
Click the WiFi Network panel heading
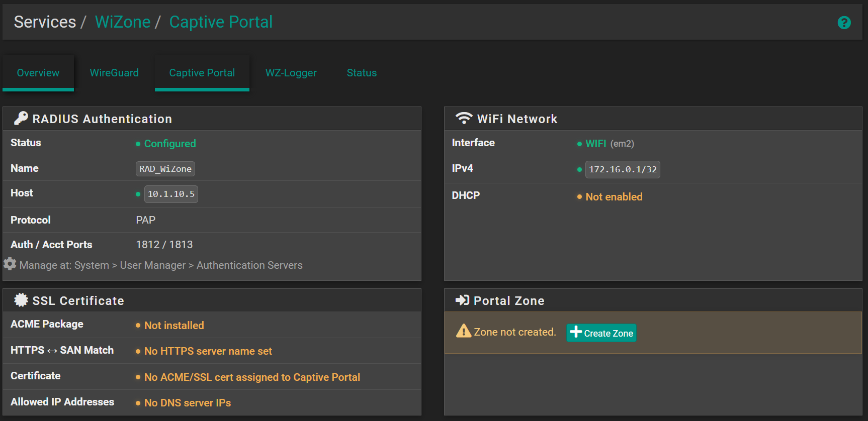tap(517, 119)
